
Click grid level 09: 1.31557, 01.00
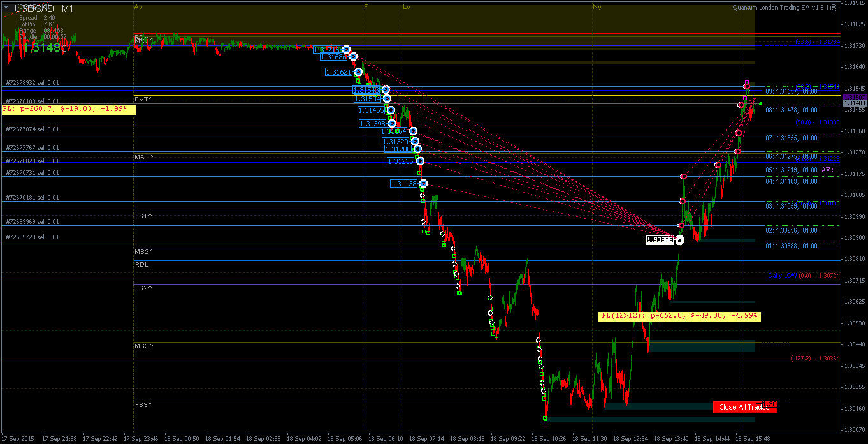coord(792,92)
